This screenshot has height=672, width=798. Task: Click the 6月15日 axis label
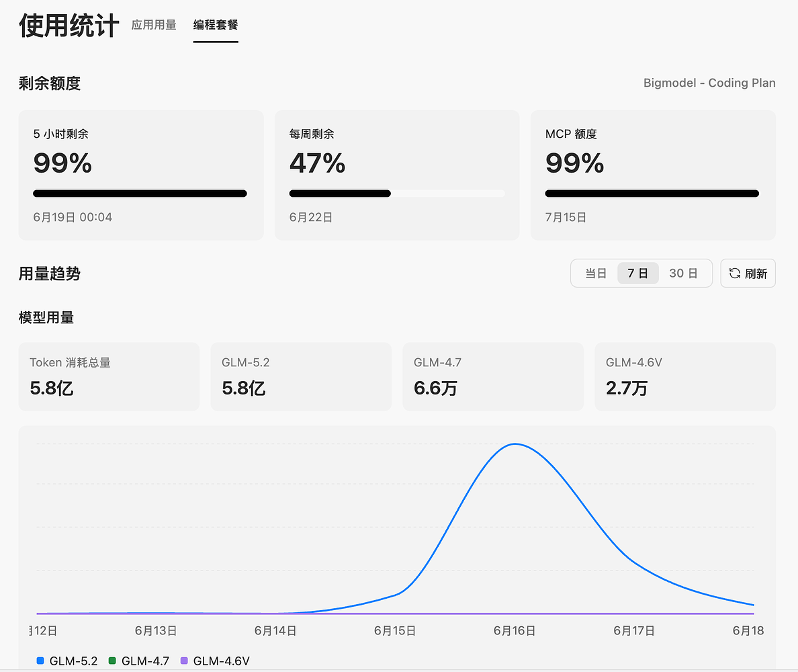tap(394, 631)
